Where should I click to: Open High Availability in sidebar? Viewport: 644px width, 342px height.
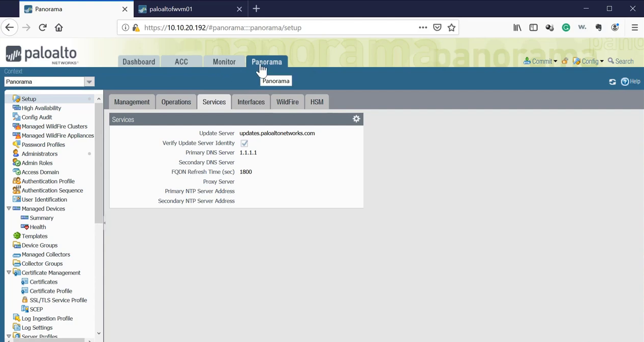pos(41,108)
